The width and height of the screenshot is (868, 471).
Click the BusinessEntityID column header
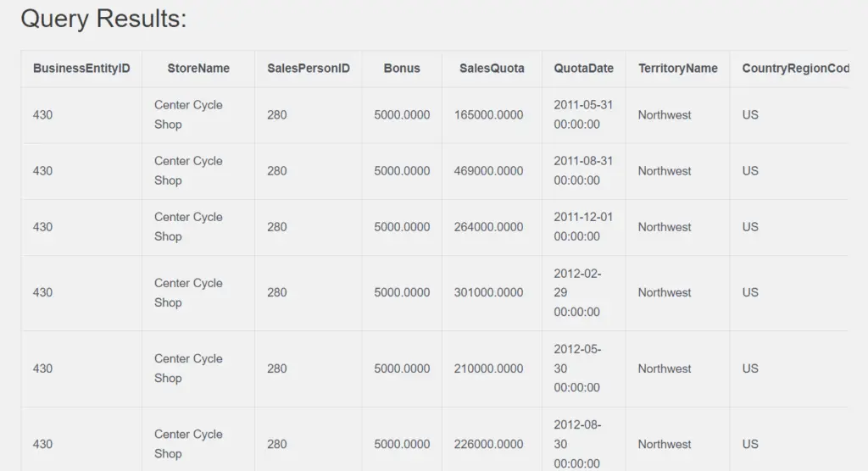[x=81, y=68]
